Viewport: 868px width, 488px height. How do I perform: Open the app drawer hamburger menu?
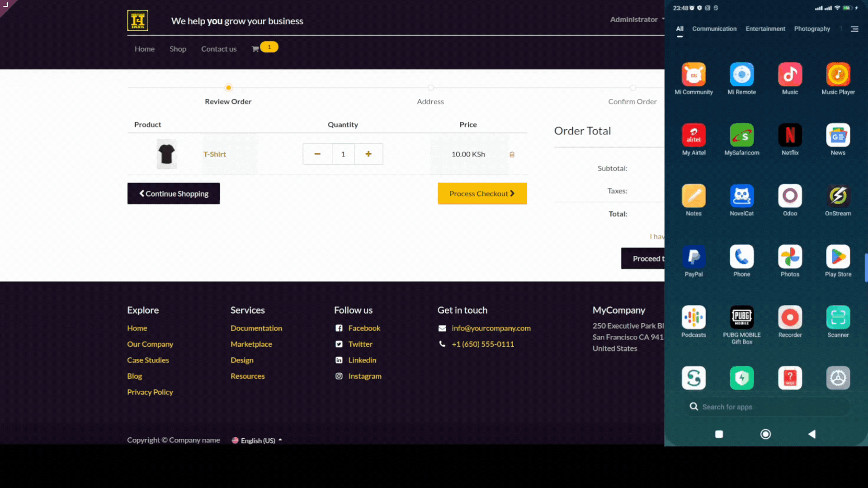(x=854, y=29)
